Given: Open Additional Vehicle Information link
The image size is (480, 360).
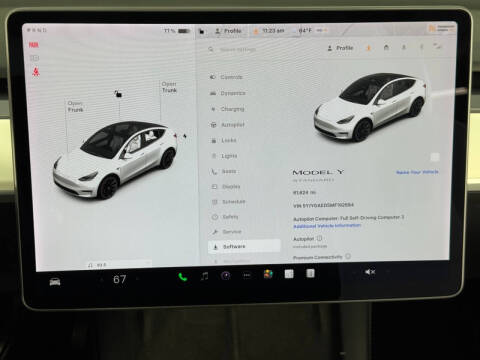Looking at the screenshot, I should [327, 226].
